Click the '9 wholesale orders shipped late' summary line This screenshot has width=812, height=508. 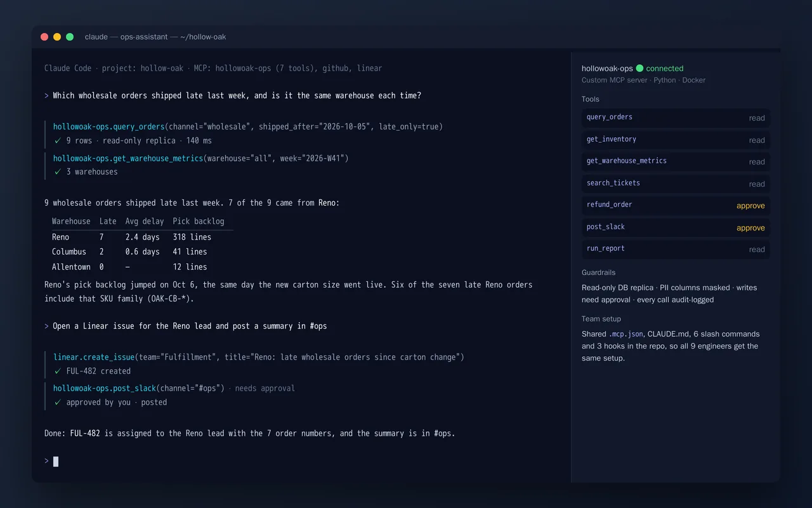point(192,203)
